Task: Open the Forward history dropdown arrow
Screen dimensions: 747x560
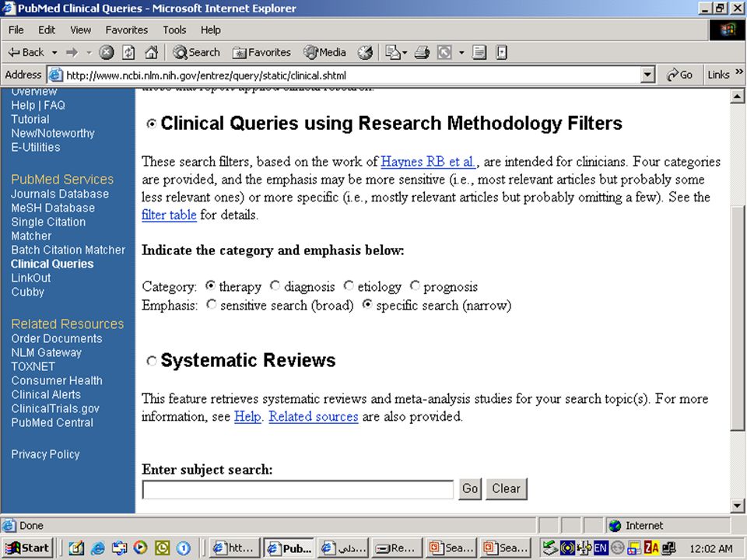Action: [89, 52]
